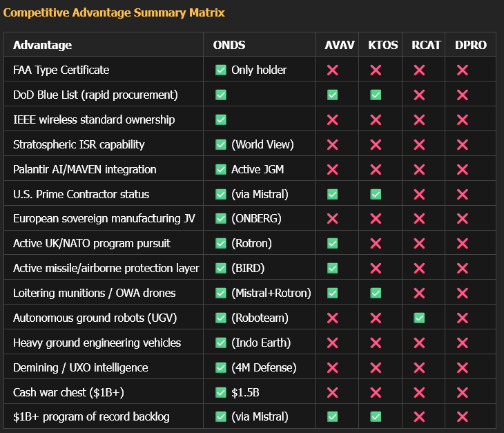Viewport: 504px width, 433px height.
Task: Click the AVAV red X for FAA Type Certificate
Action: click(332, 70)
